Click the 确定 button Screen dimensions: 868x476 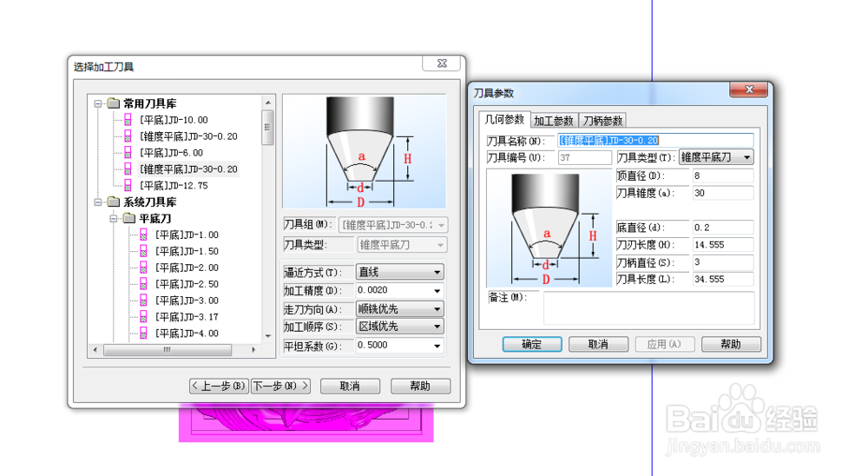532,344
